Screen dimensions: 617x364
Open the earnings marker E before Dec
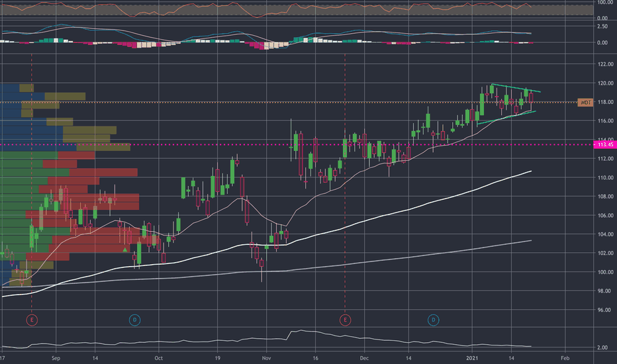point(345,320)
